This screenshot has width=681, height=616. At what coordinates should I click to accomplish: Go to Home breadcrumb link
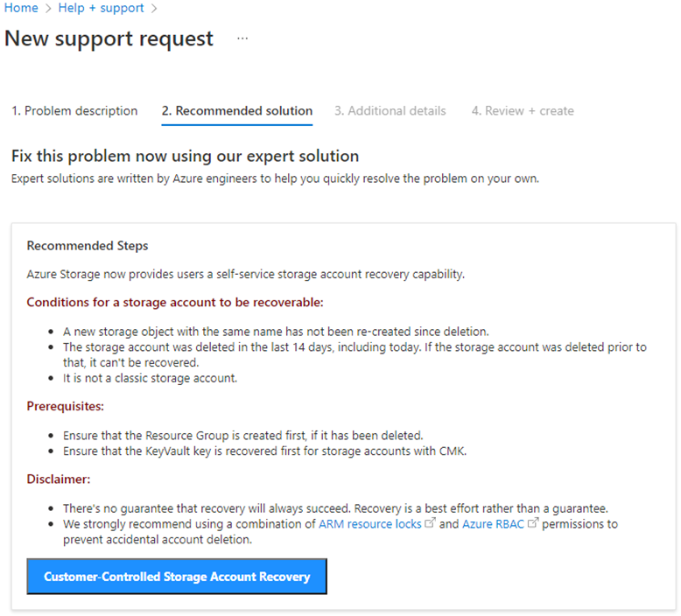pos(21,8)
